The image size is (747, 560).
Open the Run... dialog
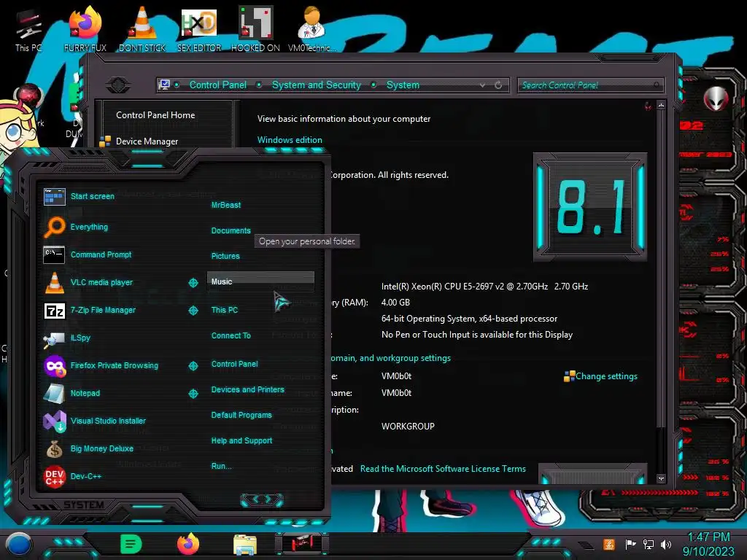(221, 466)
